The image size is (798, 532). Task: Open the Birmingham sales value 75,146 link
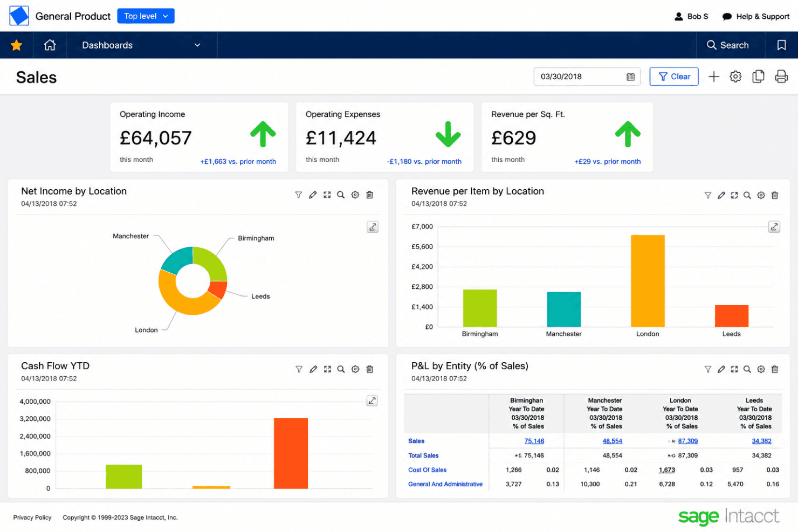(x=534, y=441)
